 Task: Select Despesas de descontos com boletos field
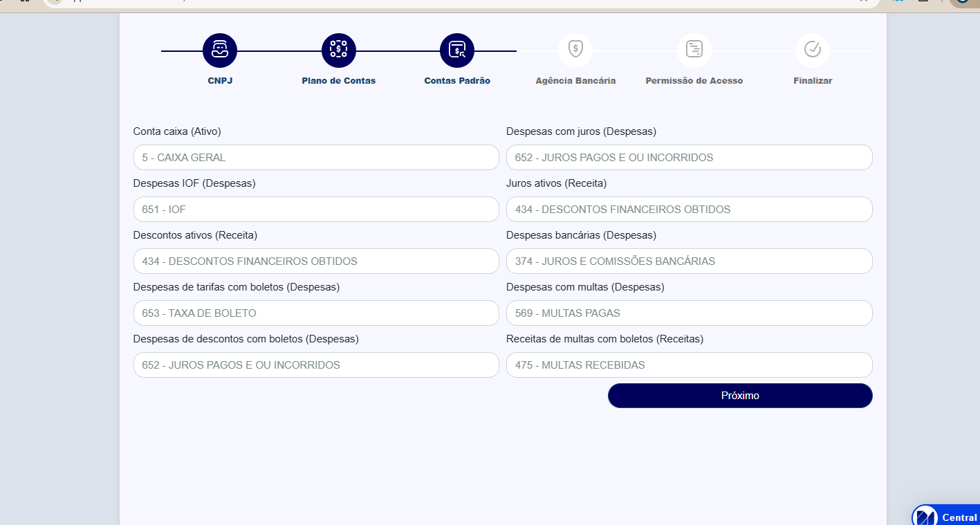pos(316,365)
